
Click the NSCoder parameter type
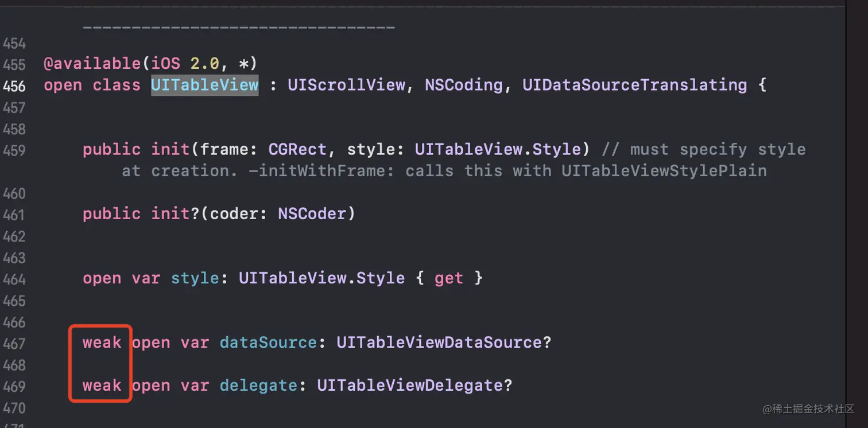point(312,214)
